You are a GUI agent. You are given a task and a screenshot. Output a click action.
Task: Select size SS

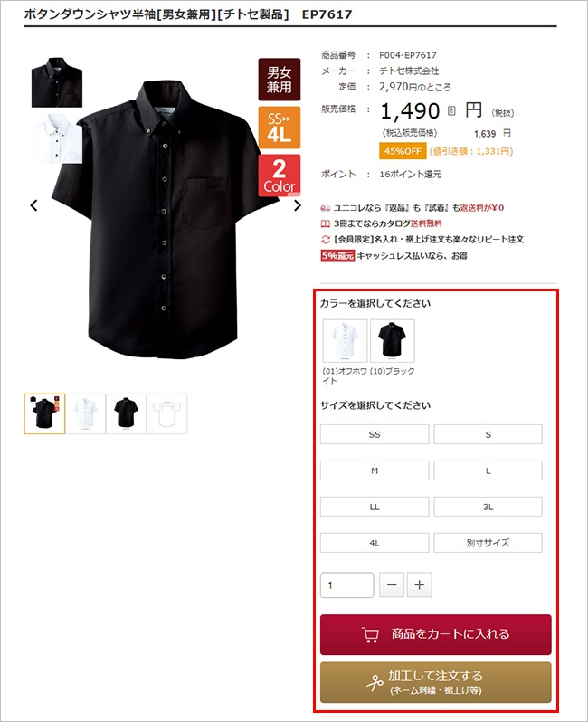pyautogui.click(x=375, y=434)
